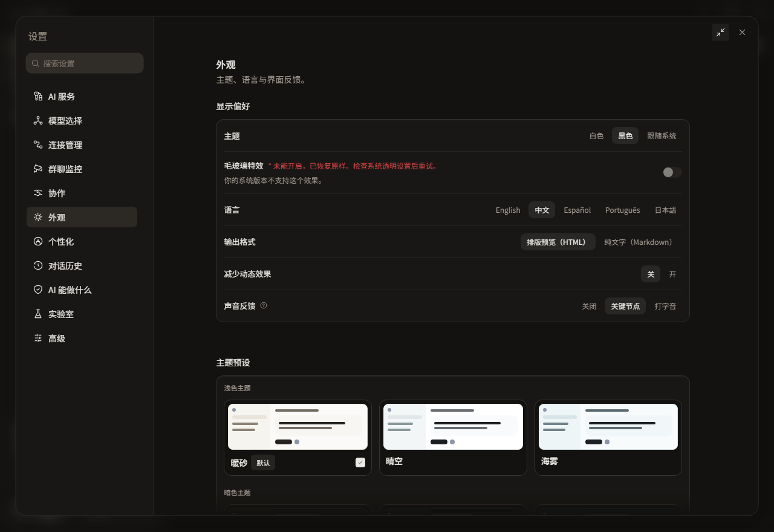Viewport: 774px width, 532px height.
Task: Click the 默认 badge on 暖砂
Action: [x=263, y=462]
